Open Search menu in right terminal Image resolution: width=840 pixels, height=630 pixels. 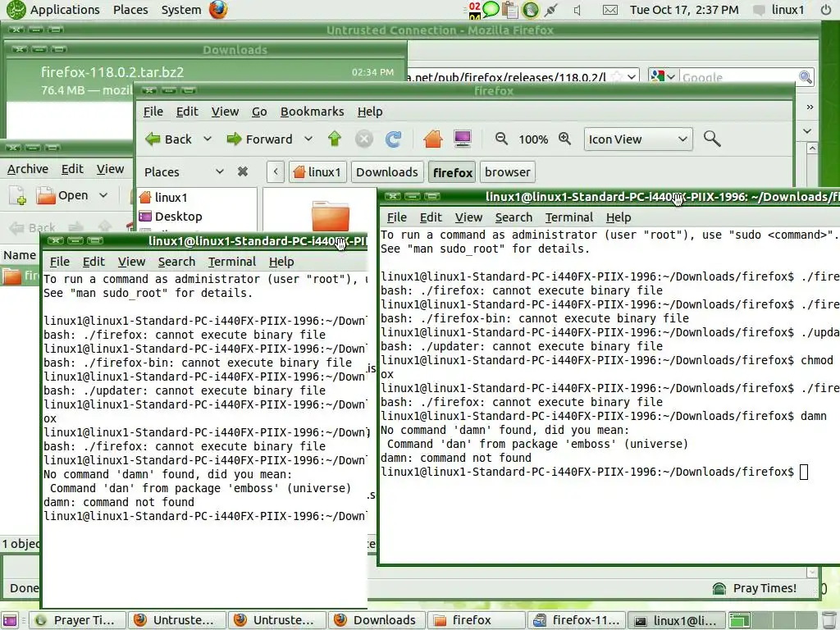[514, 217]
